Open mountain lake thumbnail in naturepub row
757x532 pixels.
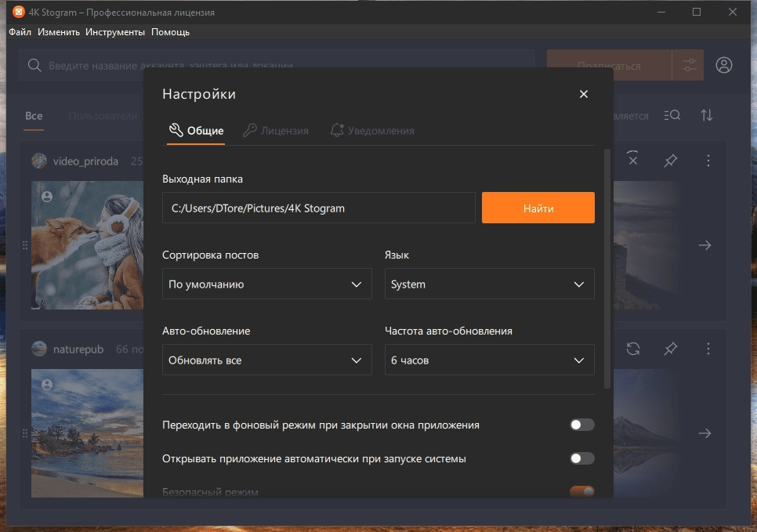[x=645, y=433]
